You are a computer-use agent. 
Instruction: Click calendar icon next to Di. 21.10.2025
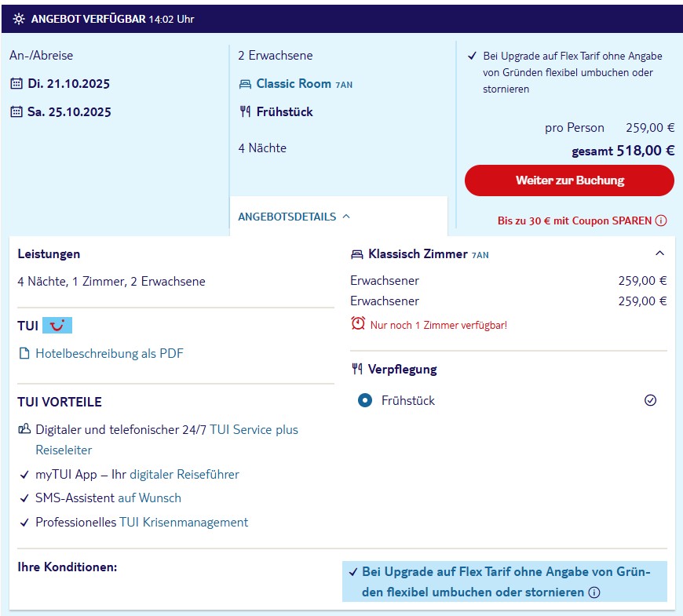16,84
